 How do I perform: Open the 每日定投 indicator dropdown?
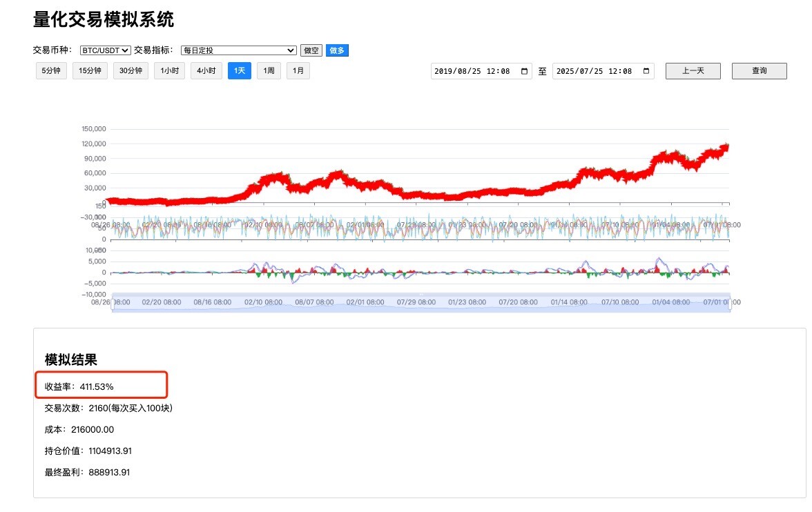coord(238,50)
